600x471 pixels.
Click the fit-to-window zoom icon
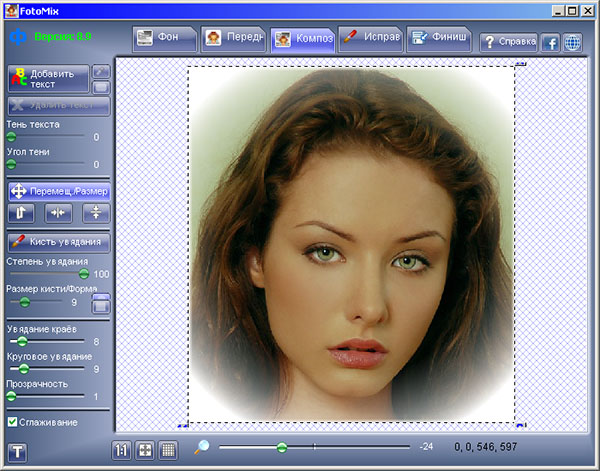[x=144, y=450]
